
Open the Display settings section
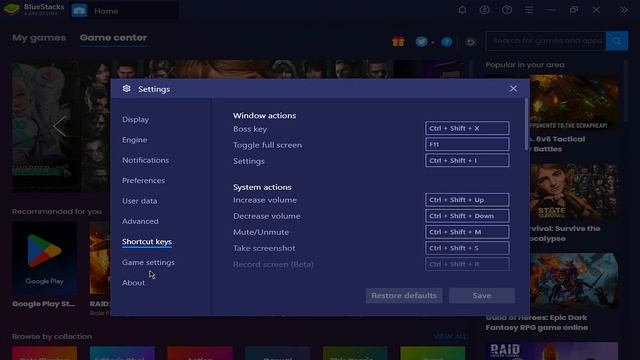point(135,120)
